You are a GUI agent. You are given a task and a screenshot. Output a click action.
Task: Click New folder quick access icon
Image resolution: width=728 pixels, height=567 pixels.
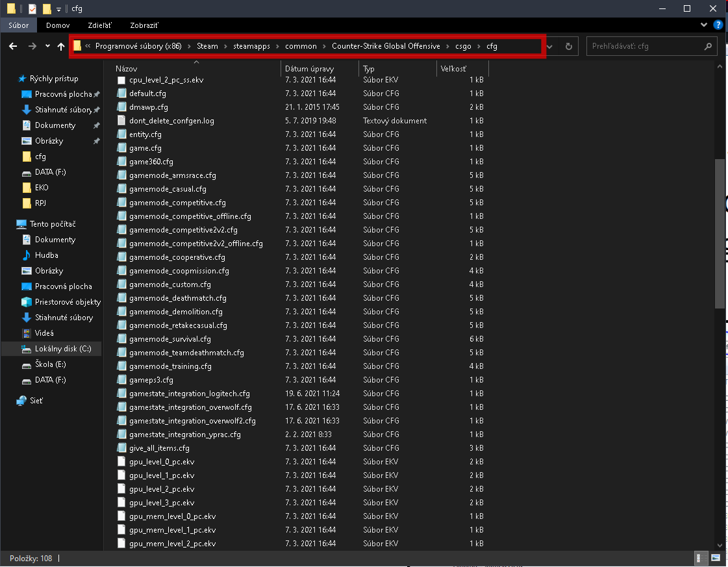(x=46, y=8)
